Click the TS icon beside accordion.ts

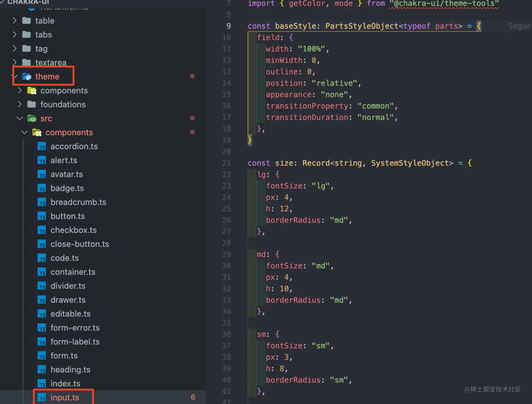(42, 147)
